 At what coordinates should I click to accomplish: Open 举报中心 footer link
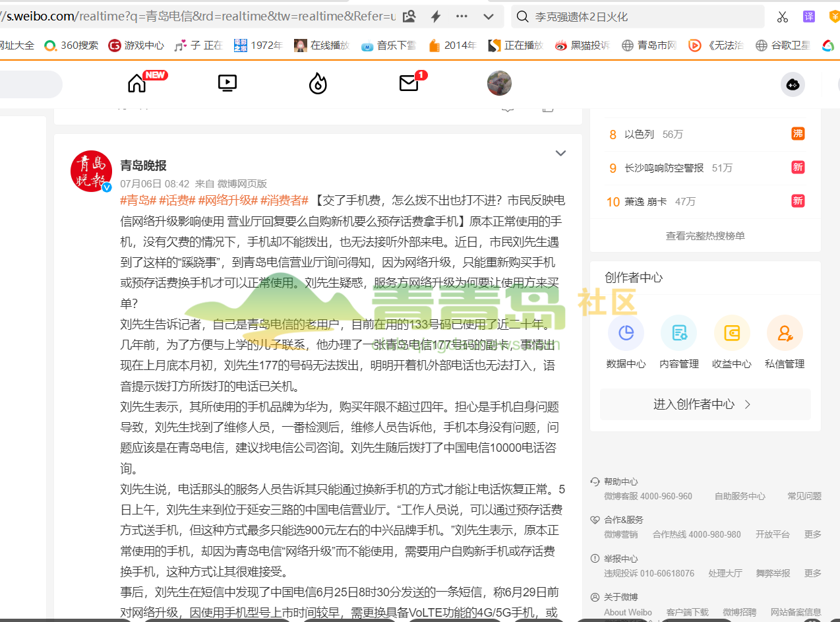coord(620,559)
